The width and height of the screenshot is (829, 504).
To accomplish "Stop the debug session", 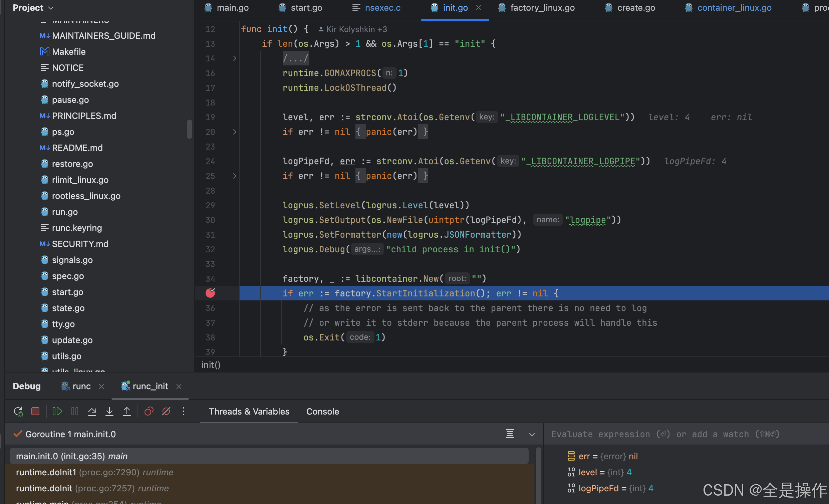I will (x=35, y=412).
